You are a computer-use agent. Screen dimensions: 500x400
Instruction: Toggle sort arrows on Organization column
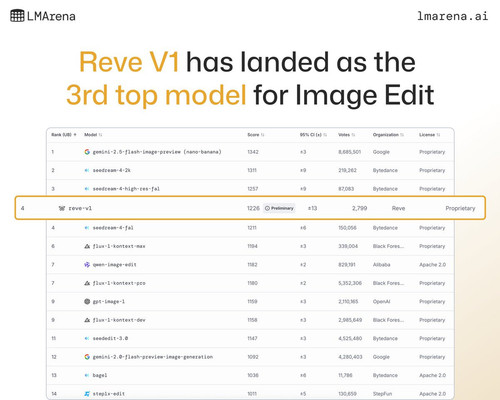coord(402,135)
